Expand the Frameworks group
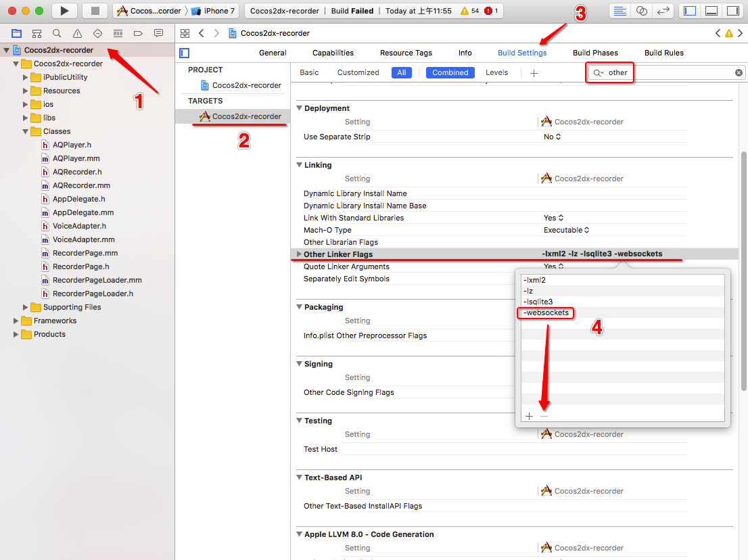This screenshot has height=560, width=748. coord(16,321)
